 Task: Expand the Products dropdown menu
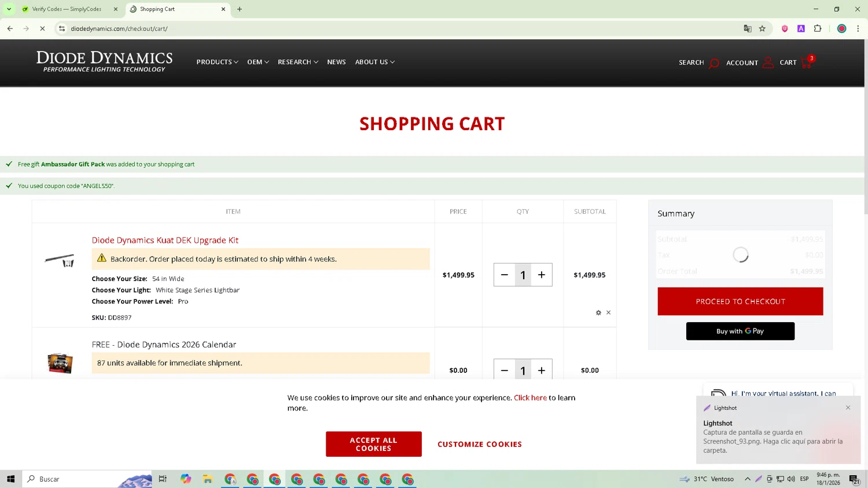[x=217, y=62]
